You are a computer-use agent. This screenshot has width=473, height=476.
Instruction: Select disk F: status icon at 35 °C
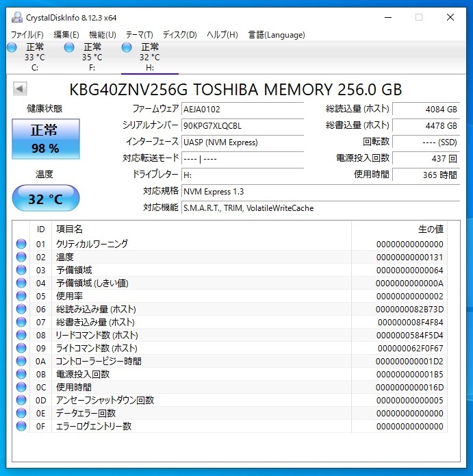pyautogui.click(x=69, y=47)
